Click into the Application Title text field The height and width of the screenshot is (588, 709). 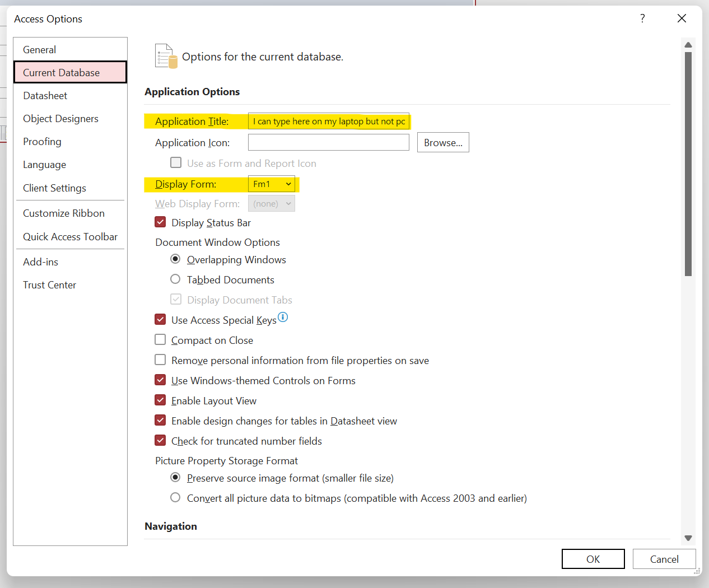click(x=329, y=121)
